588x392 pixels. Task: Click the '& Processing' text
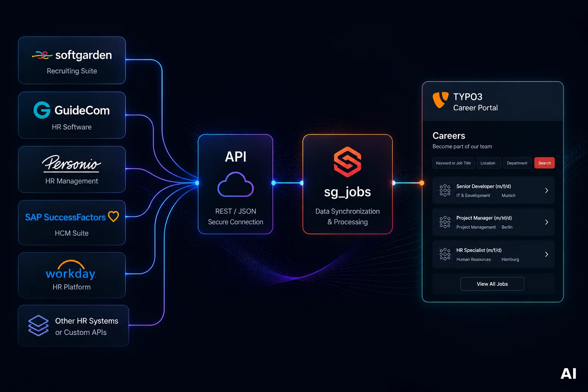click(x=348, y=222)
